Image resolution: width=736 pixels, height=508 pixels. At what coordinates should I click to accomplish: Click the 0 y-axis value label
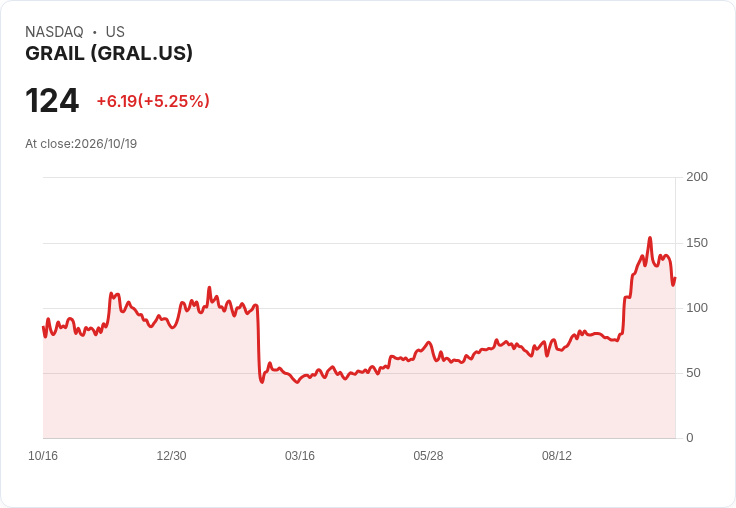pyautogui.click(x=690, y=438)
